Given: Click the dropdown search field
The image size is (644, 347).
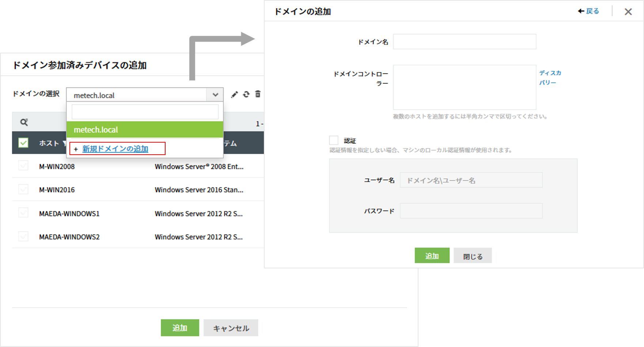Looking at the screenshot, I should pos(145,112).
